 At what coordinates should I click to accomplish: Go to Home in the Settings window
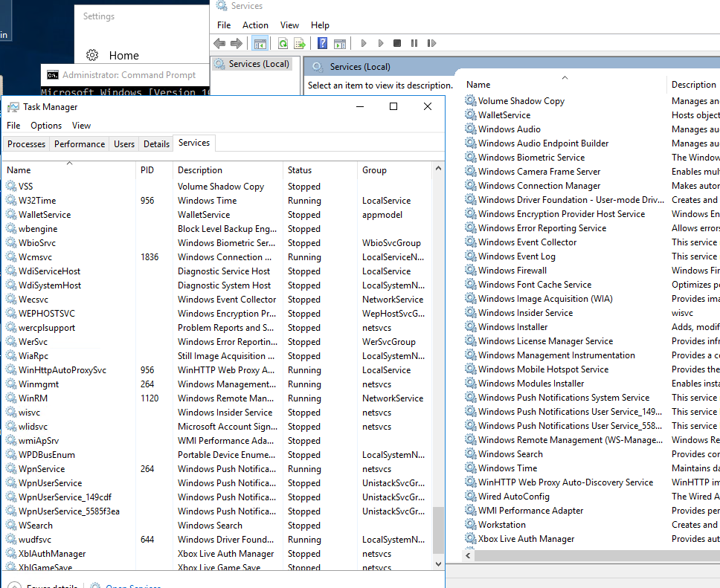click(123, 55)
